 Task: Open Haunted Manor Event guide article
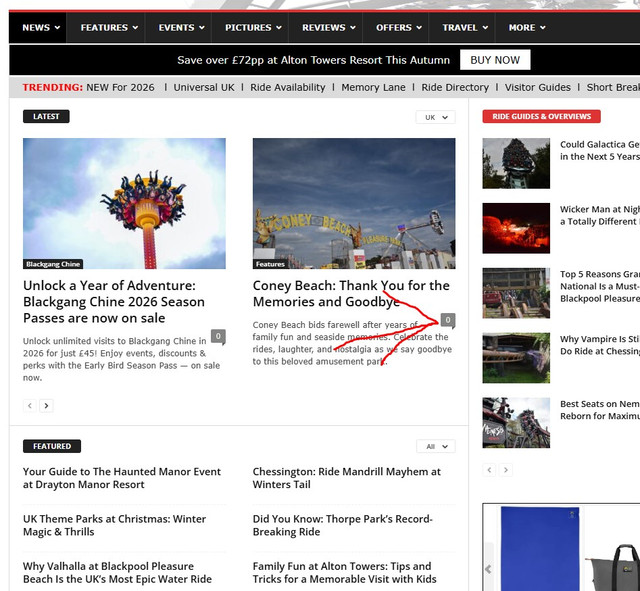(122, 478)
